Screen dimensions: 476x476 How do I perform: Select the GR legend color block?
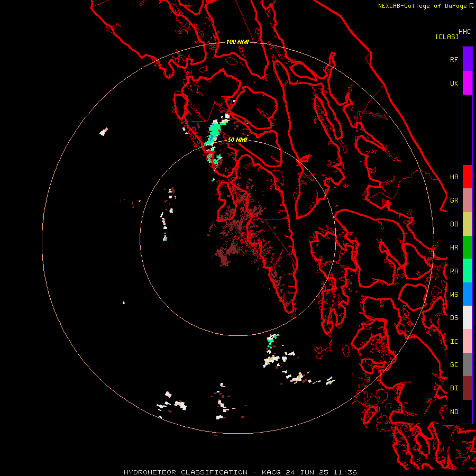pyautogui.click(x=467, y=200)
